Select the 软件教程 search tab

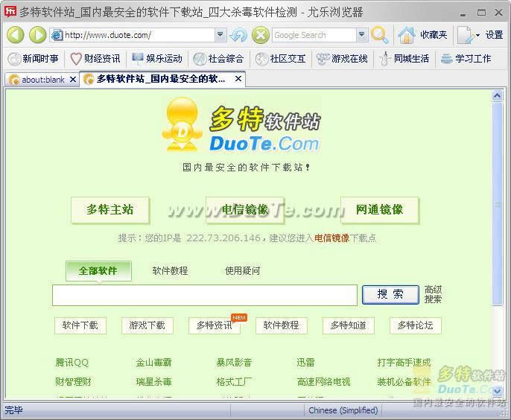(x=170, y=271)
